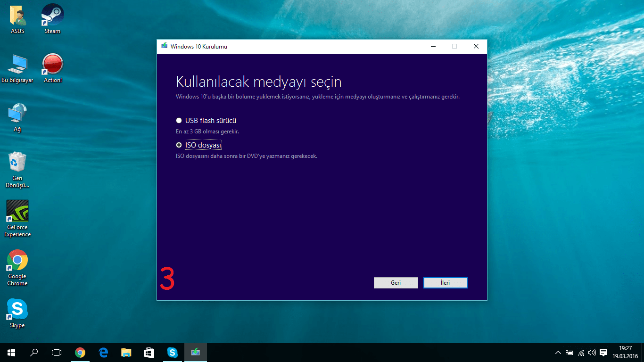Open File Explorer from the taskbar
The width and height of the screenshot is (644, 362).
click(x=126, y=353)
